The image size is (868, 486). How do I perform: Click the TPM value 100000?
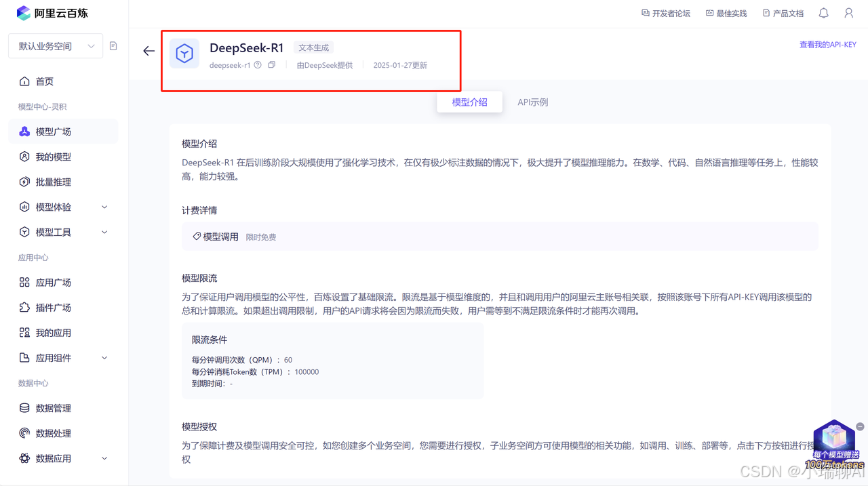[x=307, y=372]
